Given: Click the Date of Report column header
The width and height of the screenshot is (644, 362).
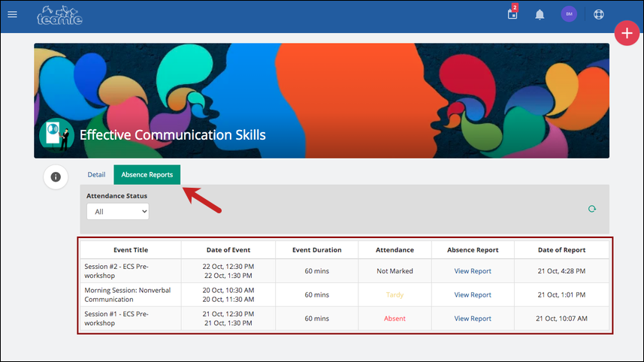Looking at the screenshot, I should pyautogui.click(x=561, y=250).
